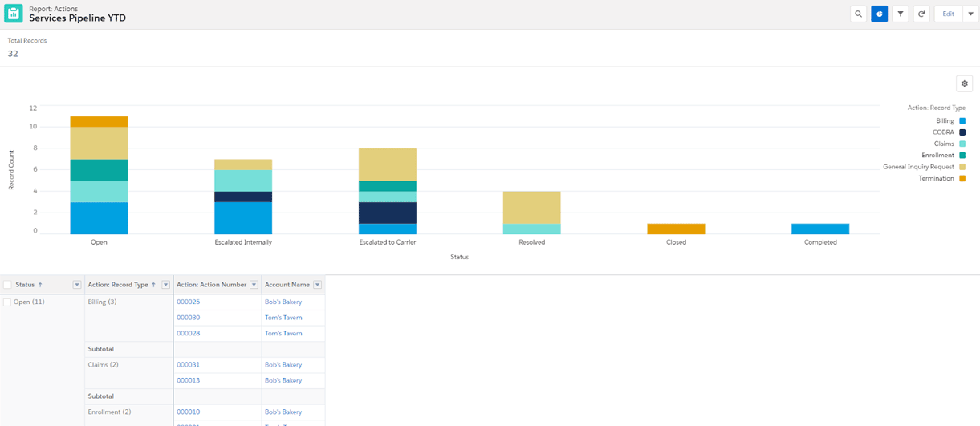
Task: Click Termination segment atop Open bar
Action: pos(99,122)
